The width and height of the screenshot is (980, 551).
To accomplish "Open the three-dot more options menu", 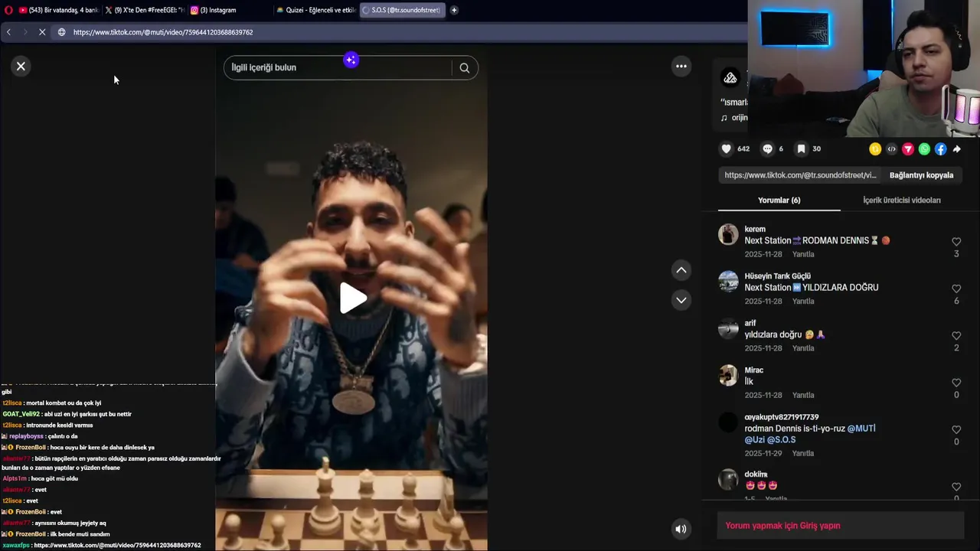I will 681,67.
